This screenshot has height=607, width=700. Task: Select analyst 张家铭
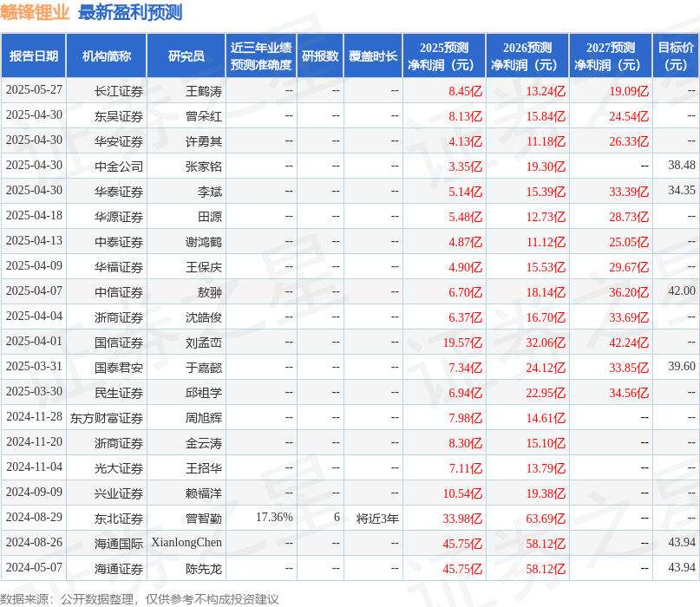click(204, 166)
